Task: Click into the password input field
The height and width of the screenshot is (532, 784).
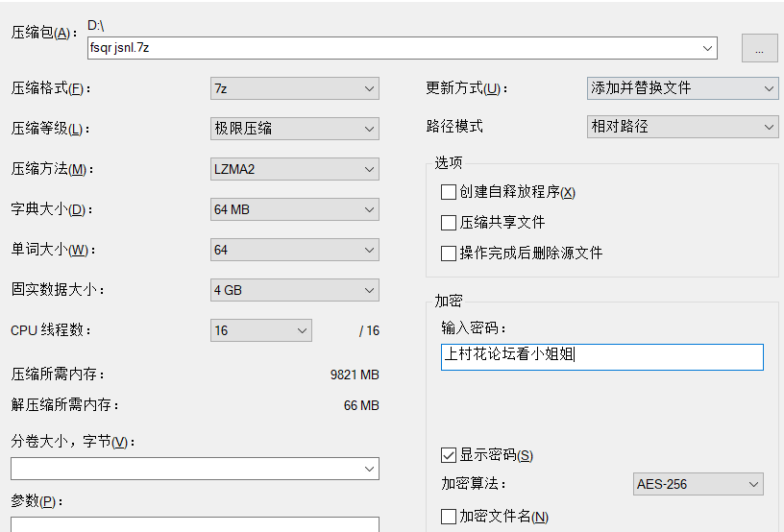Action: (x=601, y=357)
